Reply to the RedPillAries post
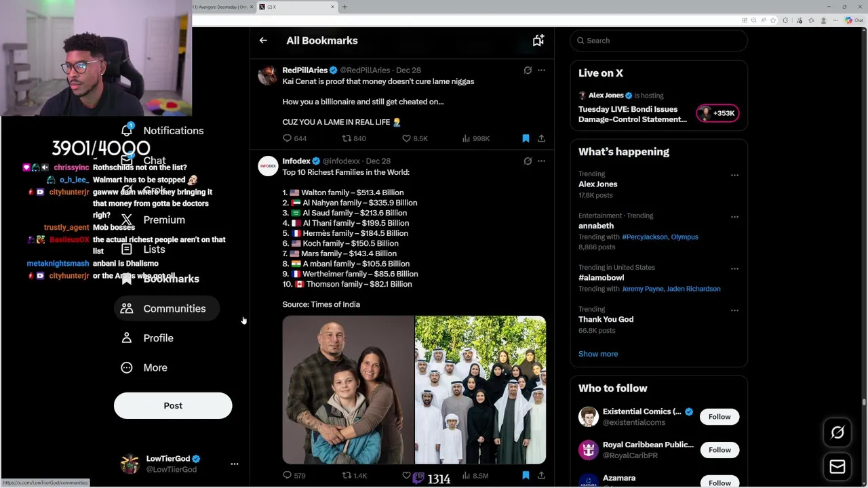Viewport: 868px width, 488px height. [x=294, y=138]
